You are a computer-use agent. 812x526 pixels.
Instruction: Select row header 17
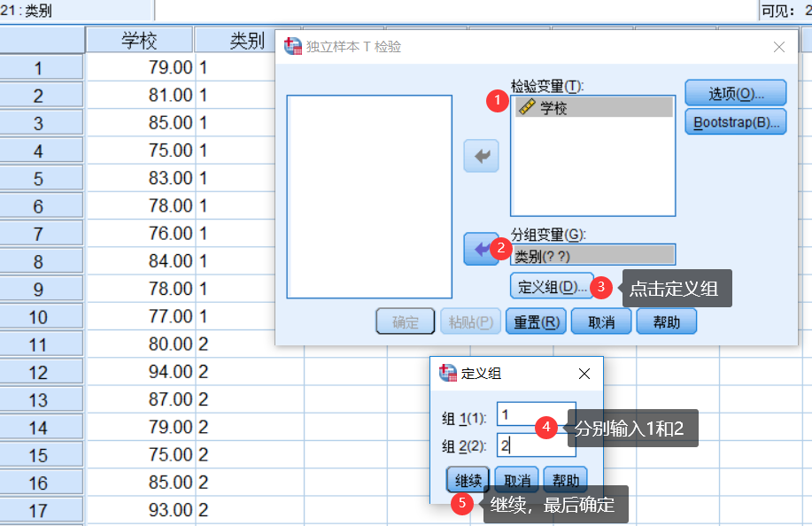42,510
